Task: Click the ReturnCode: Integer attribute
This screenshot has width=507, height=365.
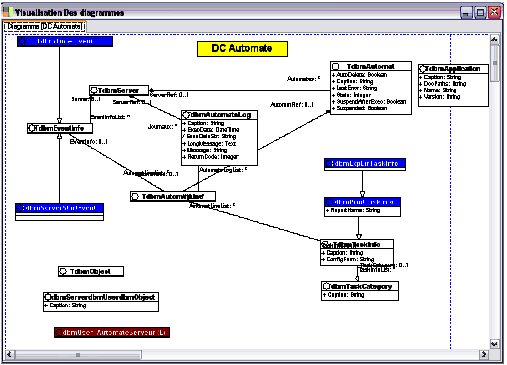Action: tap(210, 157)
